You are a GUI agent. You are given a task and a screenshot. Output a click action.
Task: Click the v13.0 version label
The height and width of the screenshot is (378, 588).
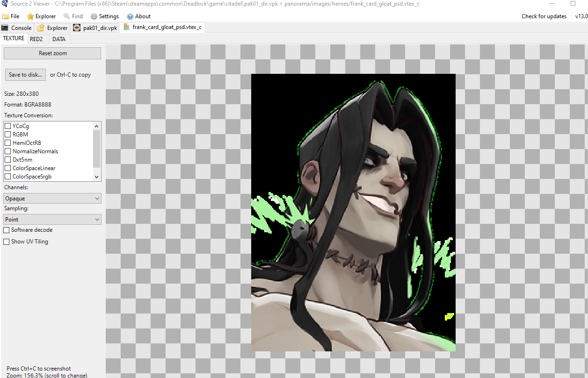click(x=581, y=16)
